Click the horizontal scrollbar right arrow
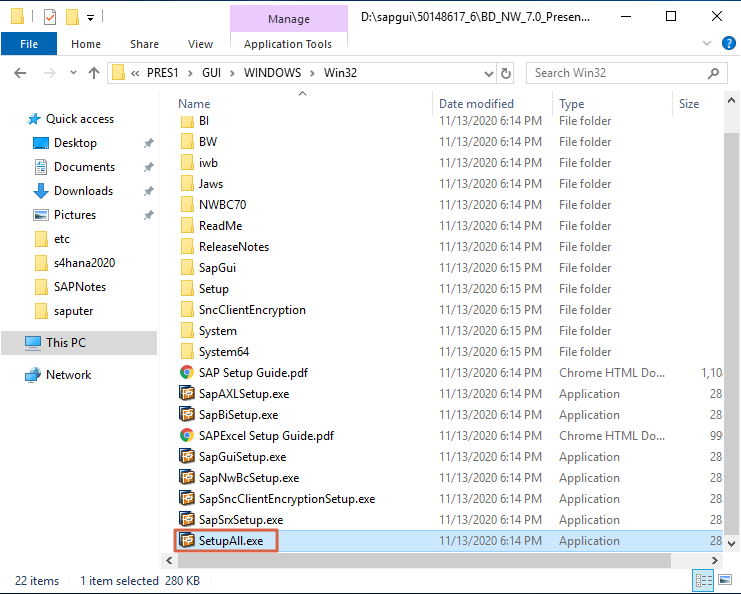Image resolution: width=741 pixels, height=594 pixels. [x=715, y=560]
